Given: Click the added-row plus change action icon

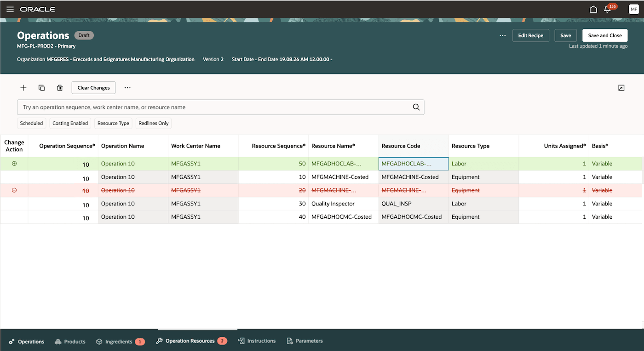Looking at the screenshot, I should [14, 164].
